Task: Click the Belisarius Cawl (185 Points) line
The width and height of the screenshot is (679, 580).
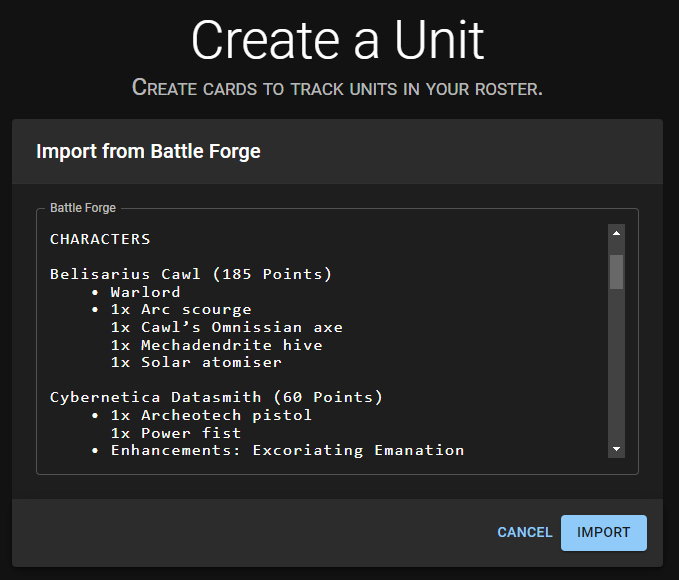Action: [x=190, y=274]
